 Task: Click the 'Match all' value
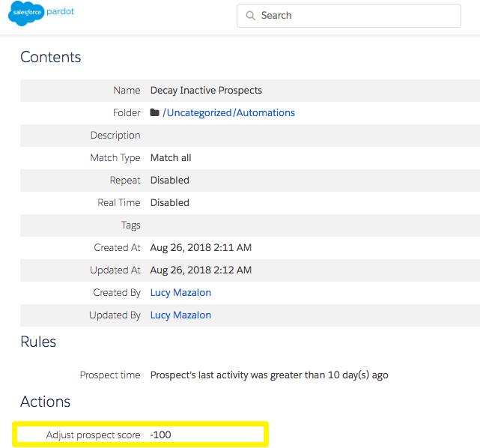click(171, 158)
